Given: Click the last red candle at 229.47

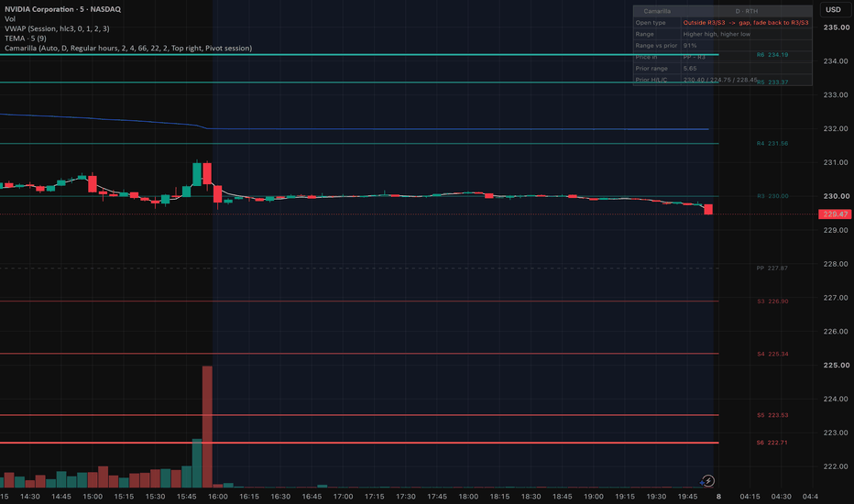Looking at the screenshot, I should [708, 209].
